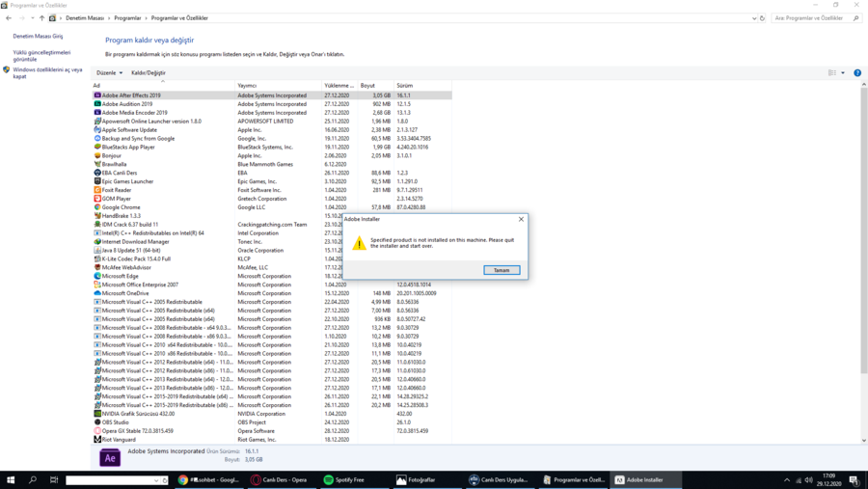Select Backup and Sync from Google row
Screen dimensions: 868x489
pyautogui.click(x=271, y=139)
